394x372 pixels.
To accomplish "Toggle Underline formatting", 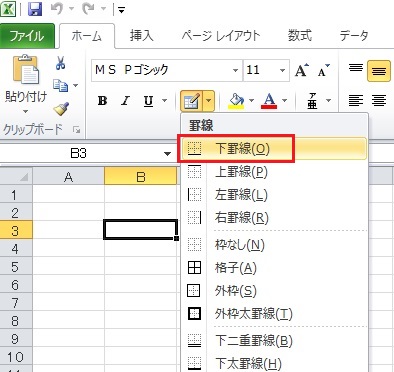I will [x=148, y=101].
